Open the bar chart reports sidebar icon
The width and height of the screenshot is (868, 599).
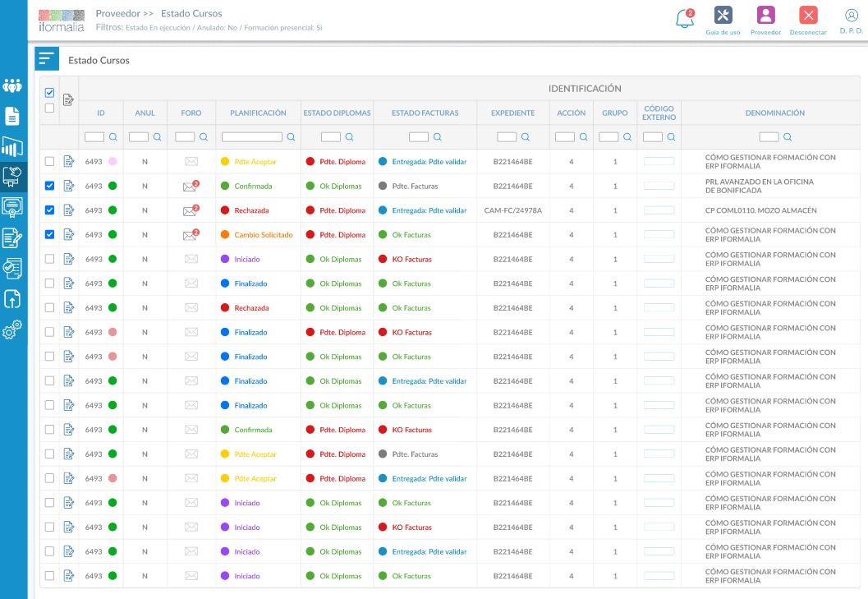12,146
